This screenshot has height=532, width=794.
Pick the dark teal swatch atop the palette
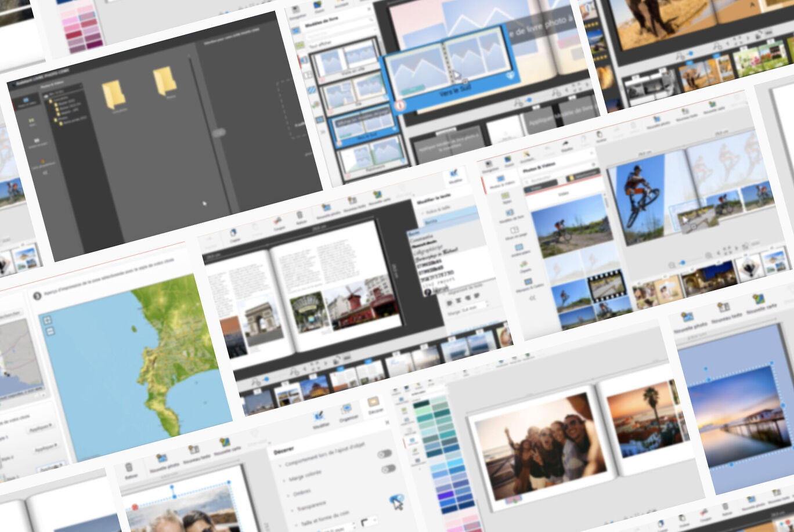coord(421,404)
